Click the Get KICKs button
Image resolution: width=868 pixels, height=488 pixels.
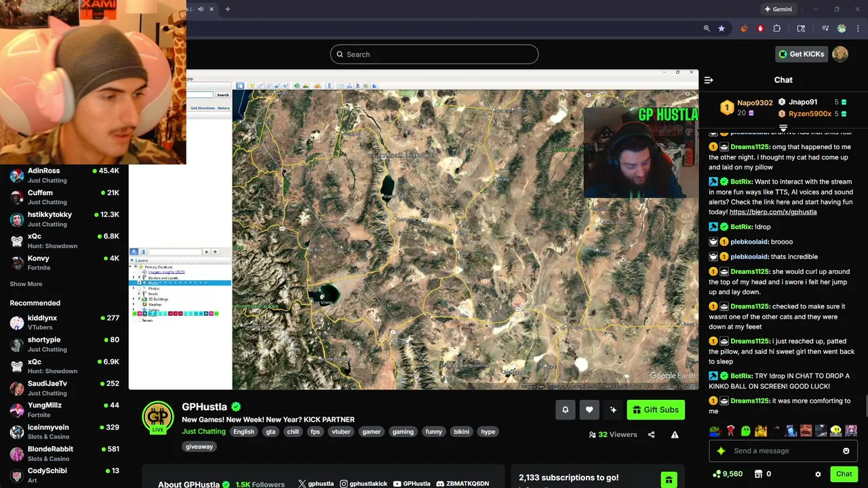pos(801,54)
